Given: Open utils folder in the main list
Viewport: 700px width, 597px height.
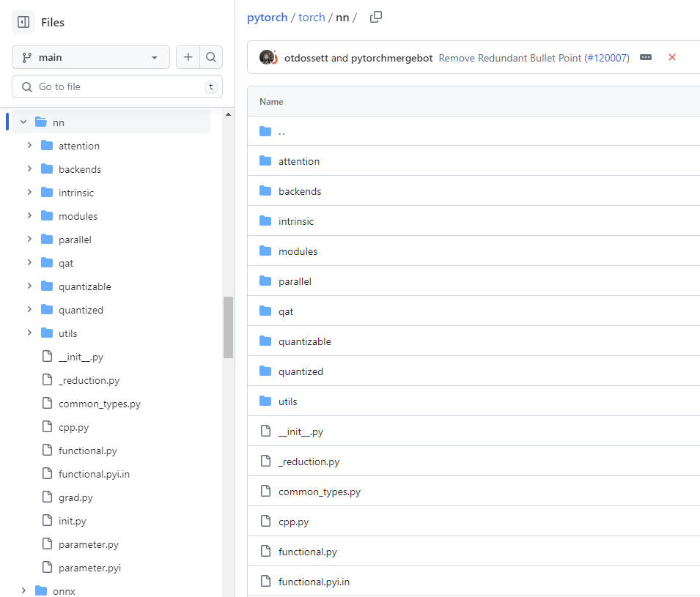Looking at the screenshot, I should click(x=287, y=401).
